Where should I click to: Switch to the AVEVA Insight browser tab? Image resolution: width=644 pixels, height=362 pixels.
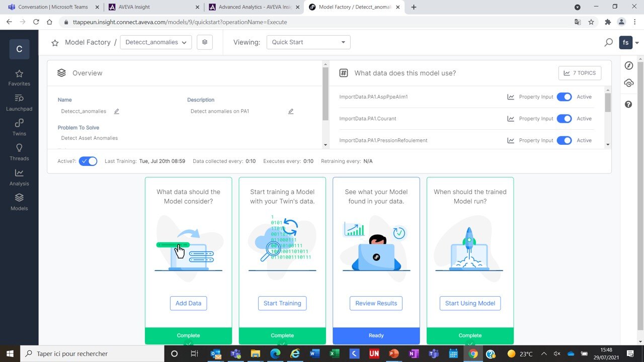[153, 7]
